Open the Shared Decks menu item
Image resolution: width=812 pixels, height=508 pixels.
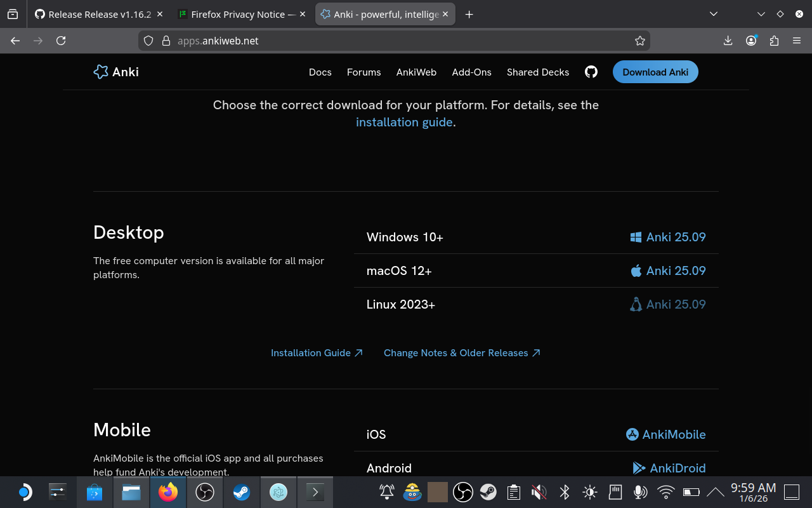point(538,72)
